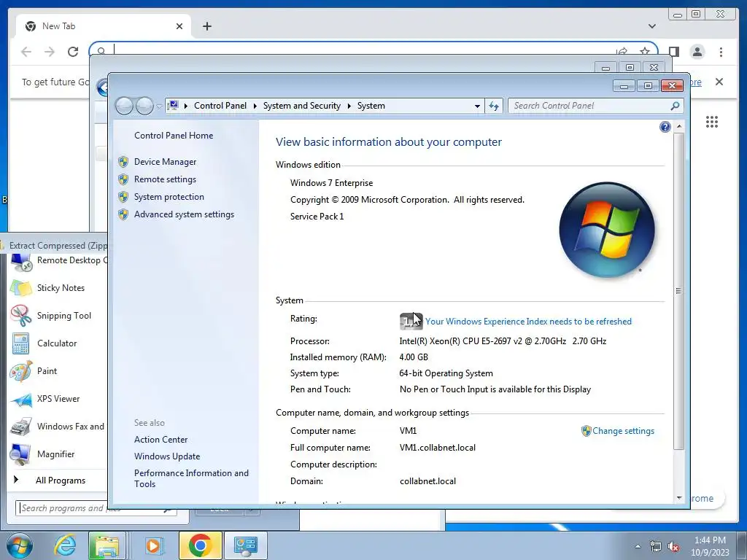The width and height of the screenshot is (747, 560).
Task: Show hidden tray icons arrow
Action: (638, 546)
